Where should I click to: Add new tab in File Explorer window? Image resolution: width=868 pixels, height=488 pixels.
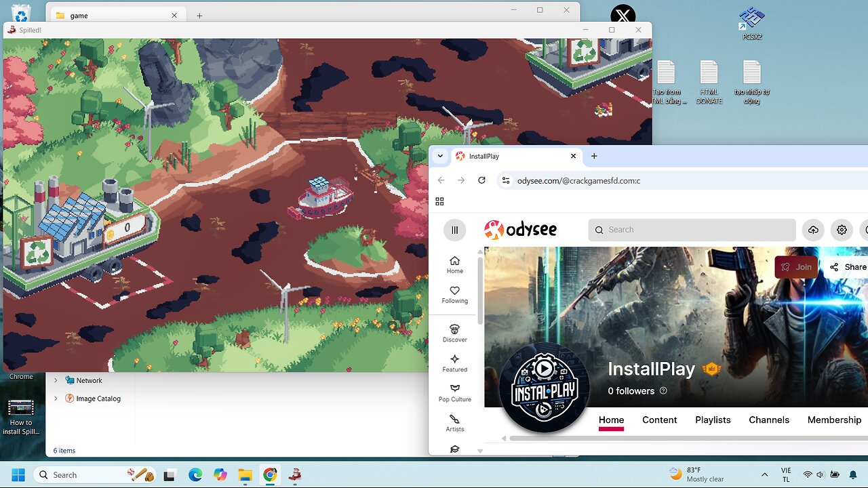click(199, 15)
